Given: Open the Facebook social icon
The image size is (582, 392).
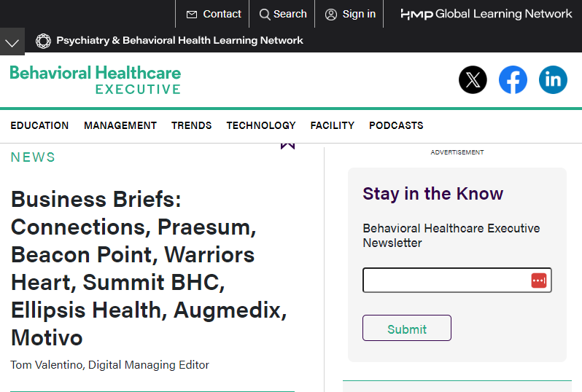Looking at the screenshot, I should coord(513,79).
